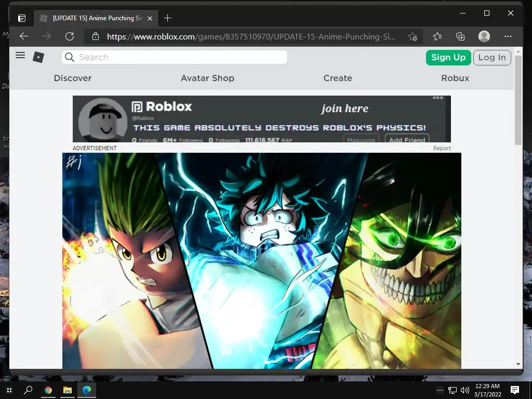Open the notification center icon

[515, 390]
